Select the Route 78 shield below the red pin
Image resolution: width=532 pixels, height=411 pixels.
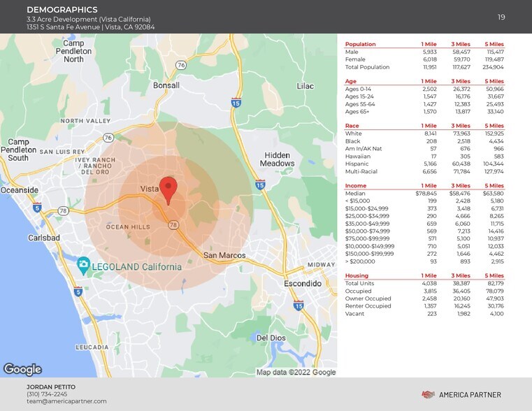point(173,225)
